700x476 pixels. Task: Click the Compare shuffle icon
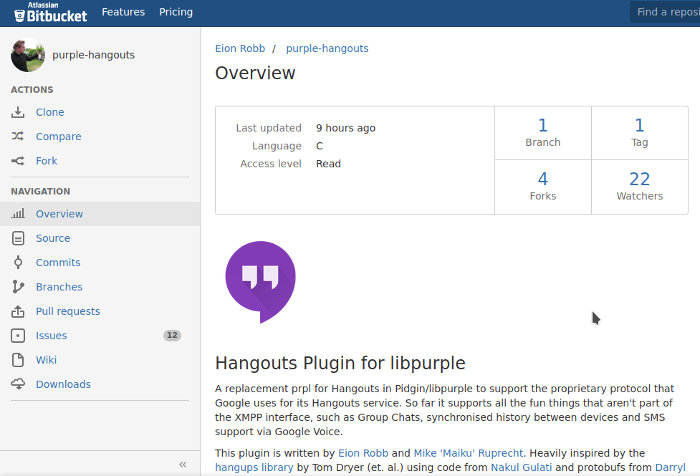(18, 136)
